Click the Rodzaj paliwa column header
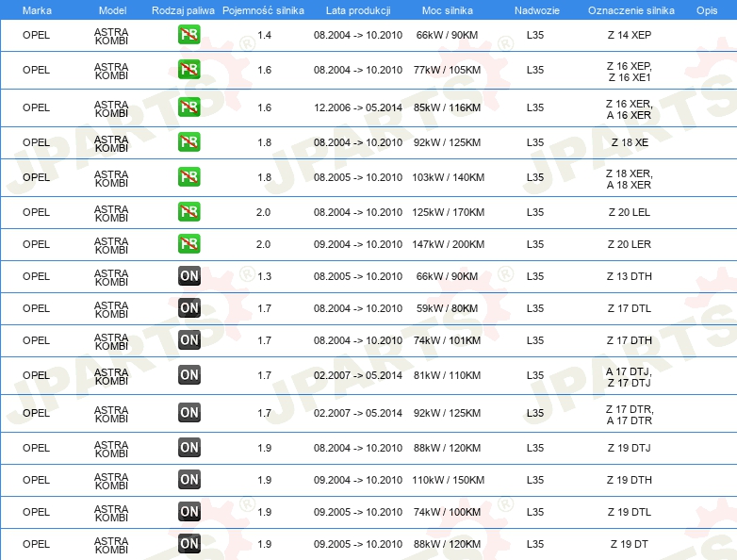This screenshot has height=560, width=737. point(183,10)
